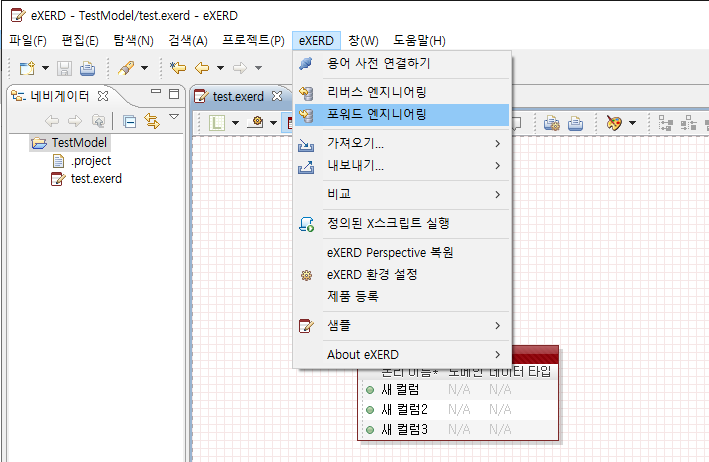
Task: Select the 새 컬럼2 column row
Action: click(x=458, y=410)
